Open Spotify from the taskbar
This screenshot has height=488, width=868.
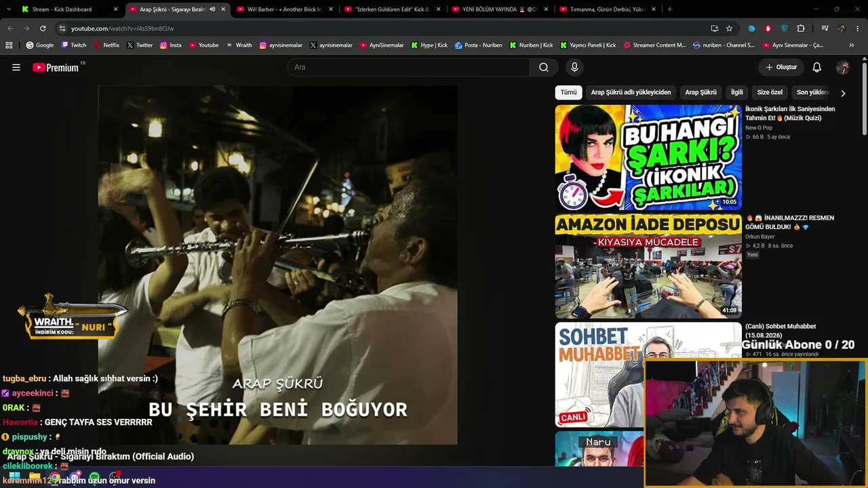94,477
